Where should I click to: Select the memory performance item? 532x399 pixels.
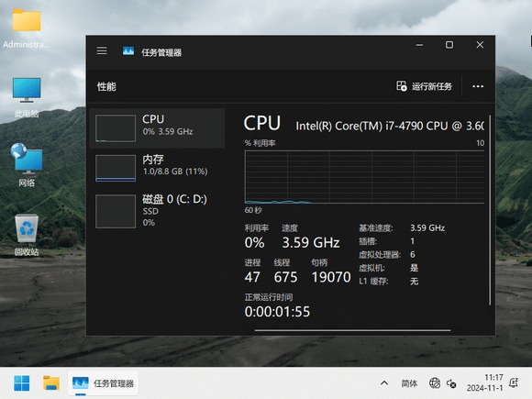[157, 168]
